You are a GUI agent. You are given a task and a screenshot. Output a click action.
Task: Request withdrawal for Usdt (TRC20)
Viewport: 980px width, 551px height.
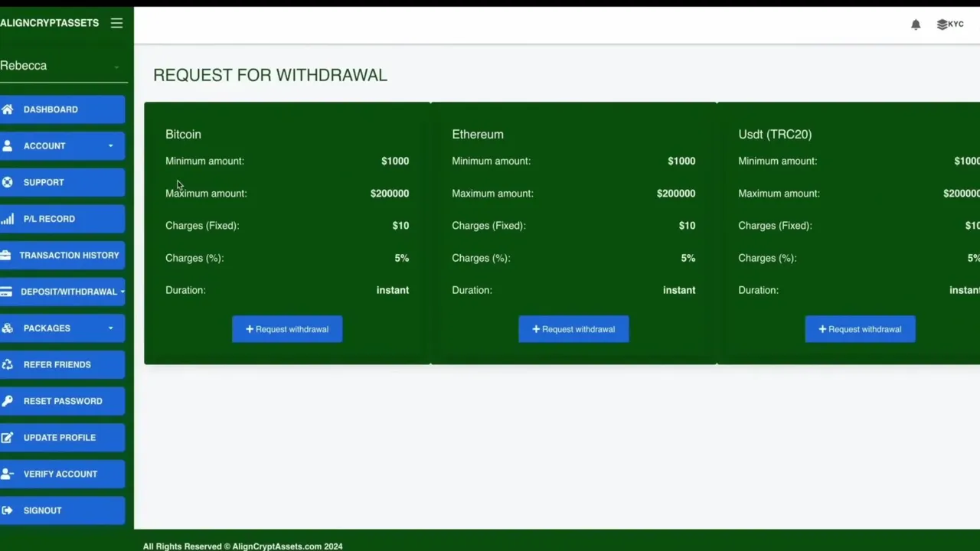point(860,329)
